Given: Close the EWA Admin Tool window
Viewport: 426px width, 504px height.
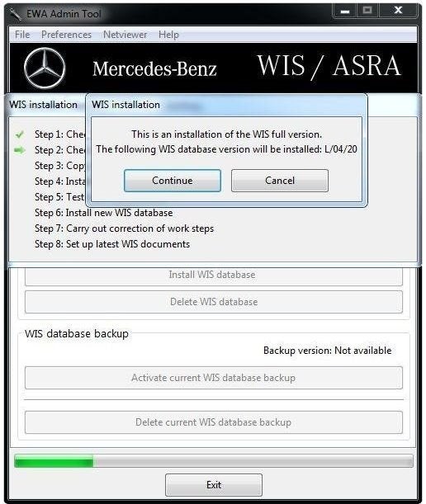Looking at the screenshot, I should (x=398, y=11).
